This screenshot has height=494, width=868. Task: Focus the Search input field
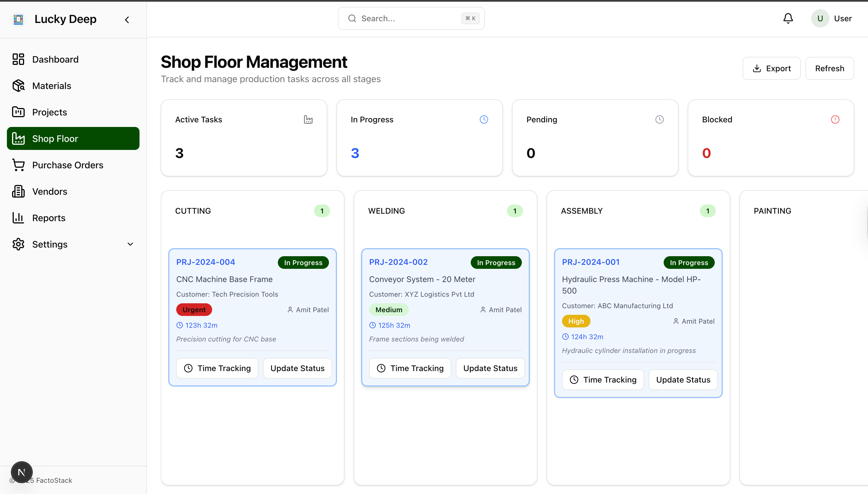point(407,18)
